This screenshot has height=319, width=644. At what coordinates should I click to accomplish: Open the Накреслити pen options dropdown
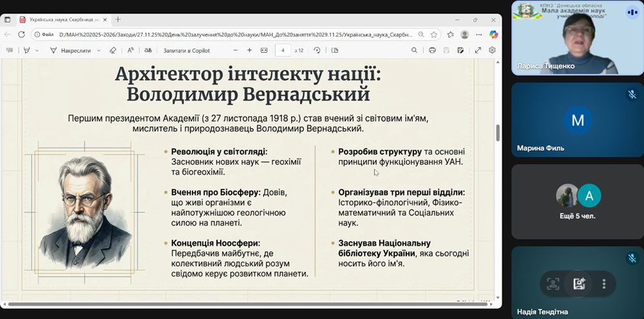(x=99, y=50)
